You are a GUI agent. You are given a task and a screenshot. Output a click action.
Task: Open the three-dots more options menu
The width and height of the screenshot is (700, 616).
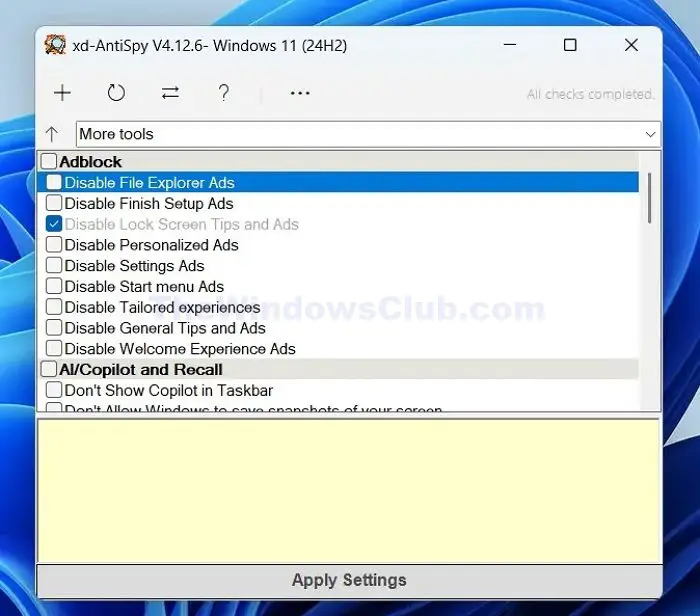pyautogui.click(x=300, y=93)
